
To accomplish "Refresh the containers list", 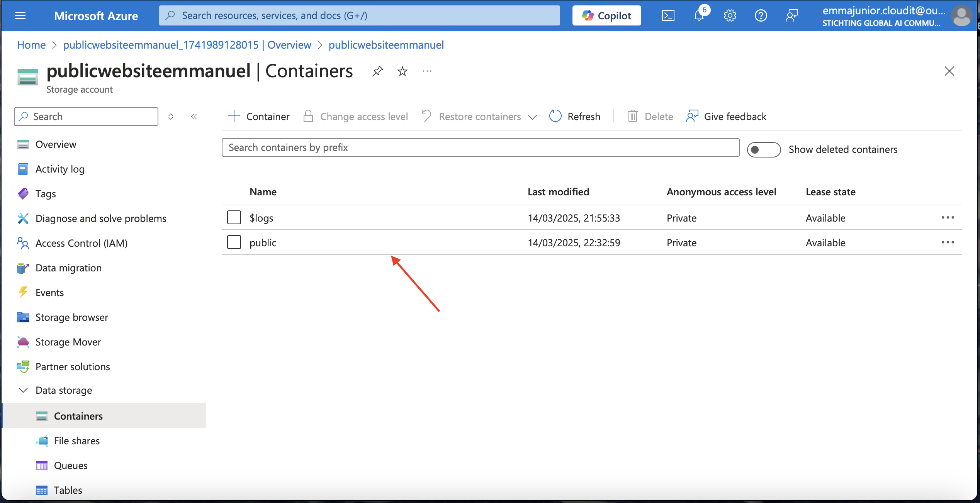I will pos(575,117).
